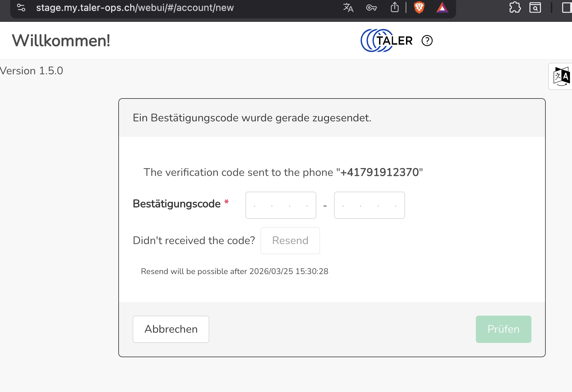Click the Brave Rewards triangle icon
This screenshot has width=572, height=392.
coord(442,7)
